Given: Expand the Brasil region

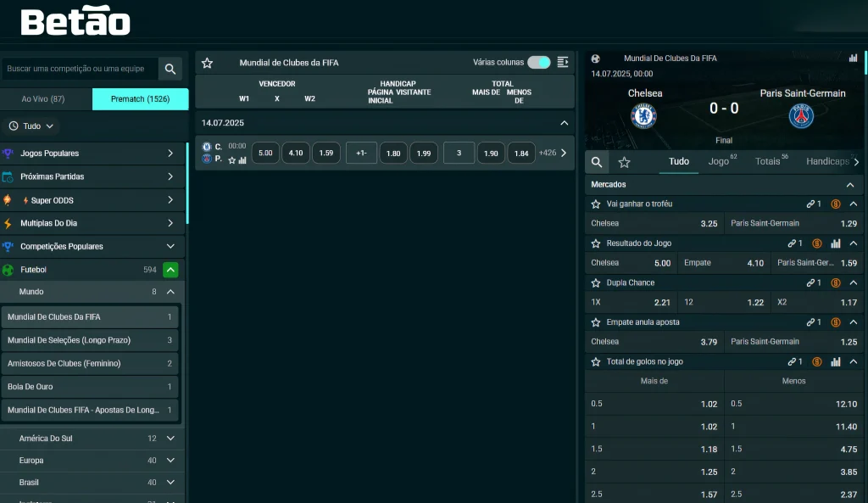Looking at the screenshot, I should (170, 483).
